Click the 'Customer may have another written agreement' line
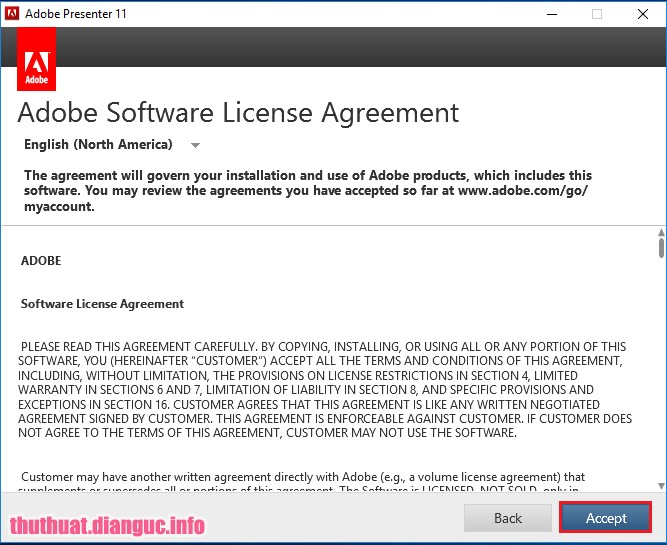This screenshot has width=667, height=545. (303, 477)
